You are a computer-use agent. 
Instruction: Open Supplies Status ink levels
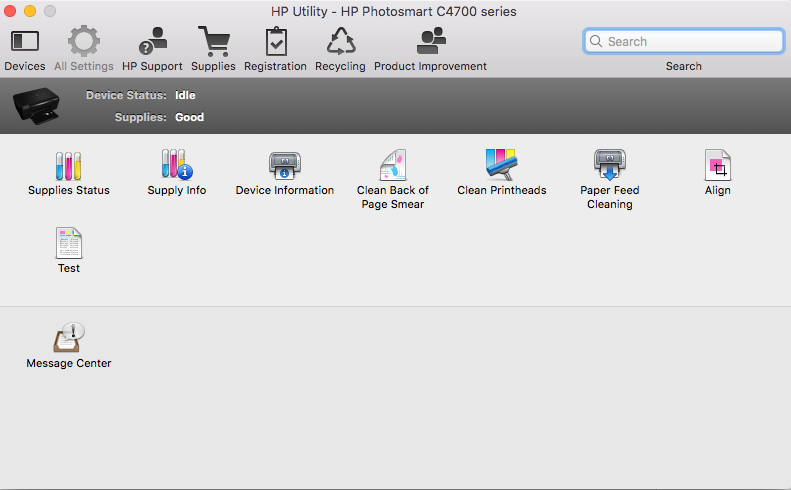[x=69, y=167]
